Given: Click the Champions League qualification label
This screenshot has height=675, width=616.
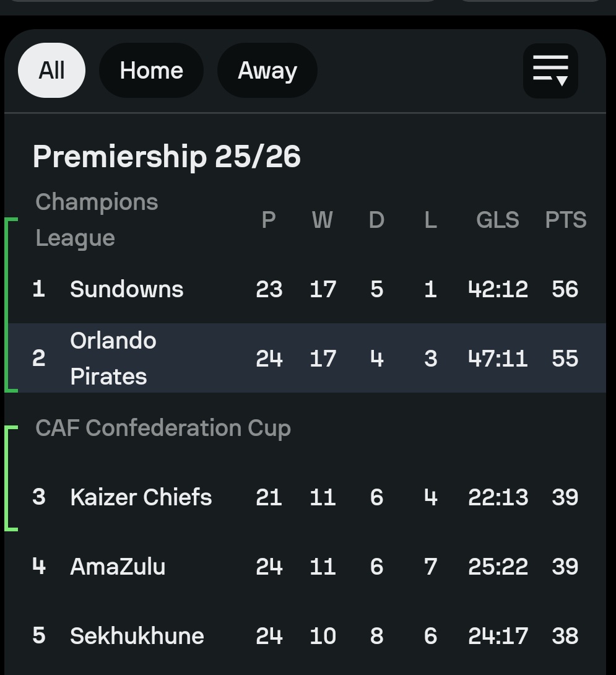Looking at the screenshot, I should click(x=97, y=220).
